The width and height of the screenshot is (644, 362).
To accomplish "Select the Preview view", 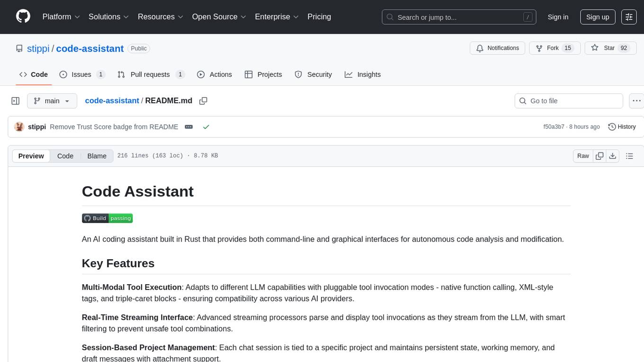I will click(x=31, y=156).
